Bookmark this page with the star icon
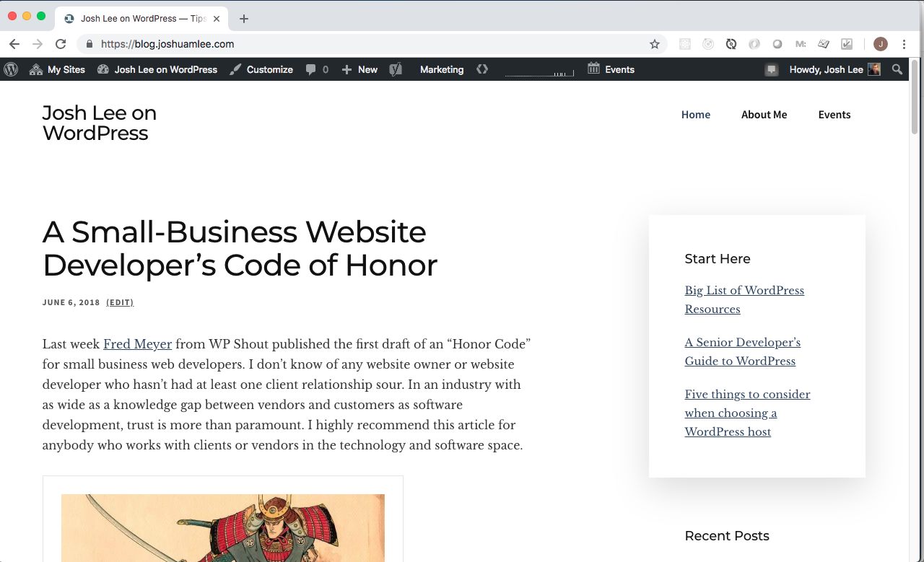 (x=655, y=44)
